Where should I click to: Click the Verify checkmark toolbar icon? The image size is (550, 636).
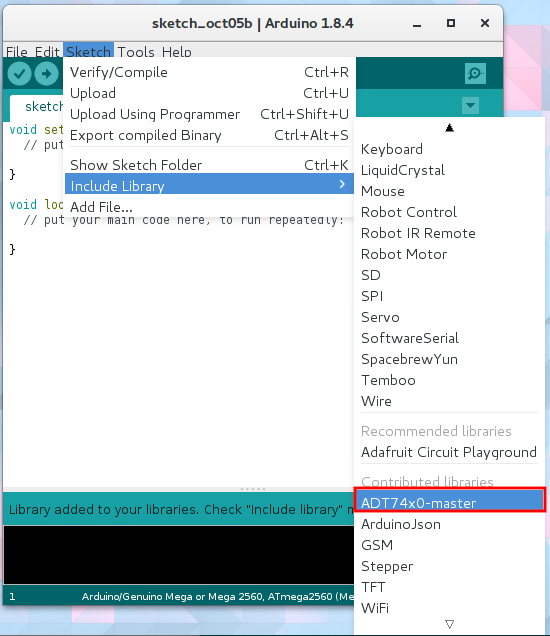click(19, 74)
